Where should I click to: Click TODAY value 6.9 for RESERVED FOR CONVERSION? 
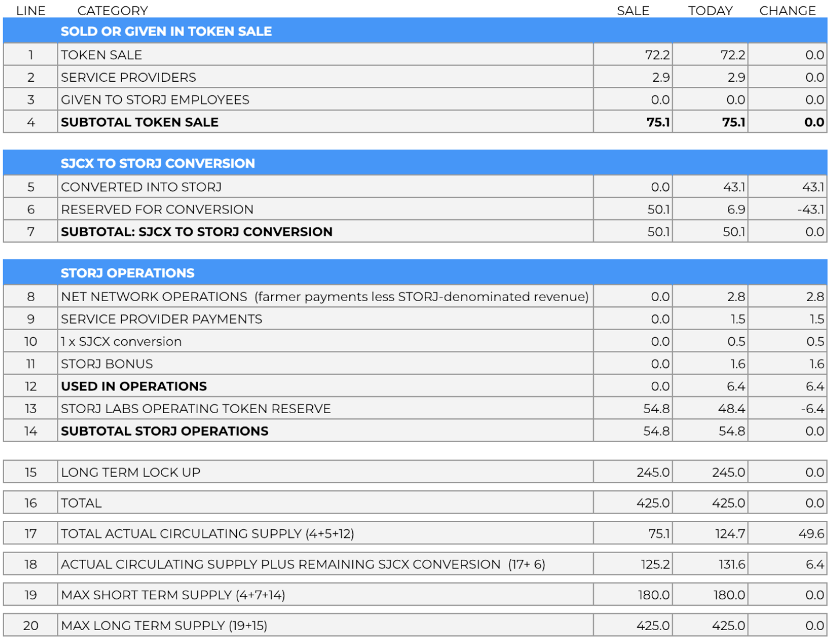pyautogui.click(x=736, y=209)
